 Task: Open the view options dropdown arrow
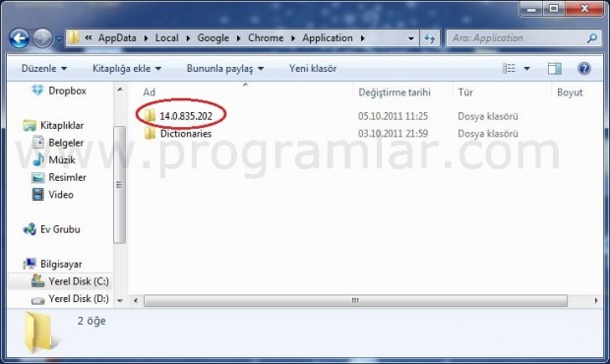tap(526, 69)
